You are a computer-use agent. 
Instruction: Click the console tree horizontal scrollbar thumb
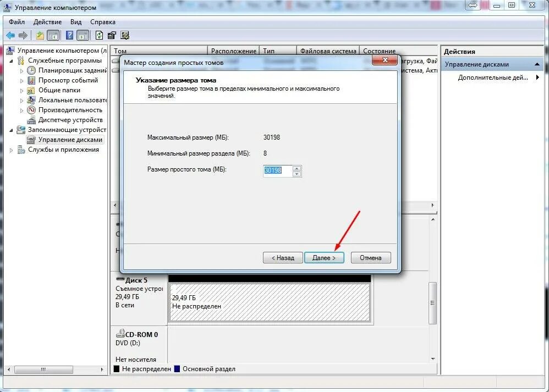click(43, 369)
